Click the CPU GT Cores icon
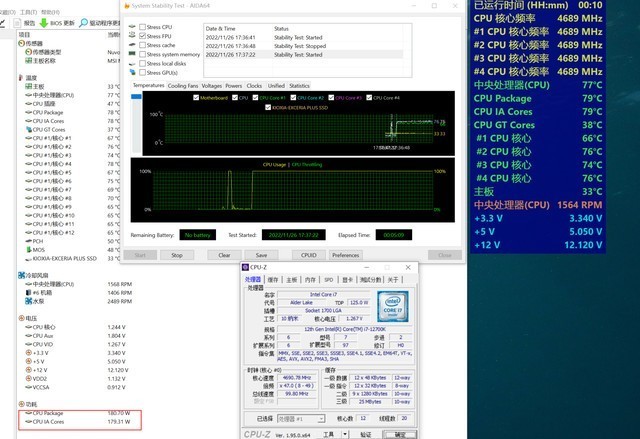 point(28,129)
